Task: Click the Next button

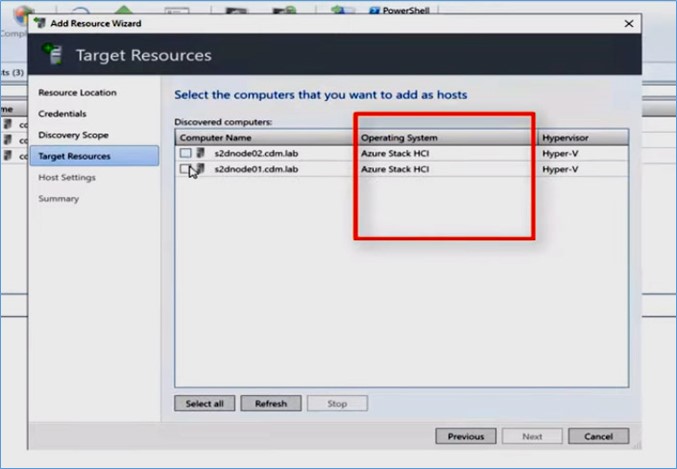Action: point(532,436)
